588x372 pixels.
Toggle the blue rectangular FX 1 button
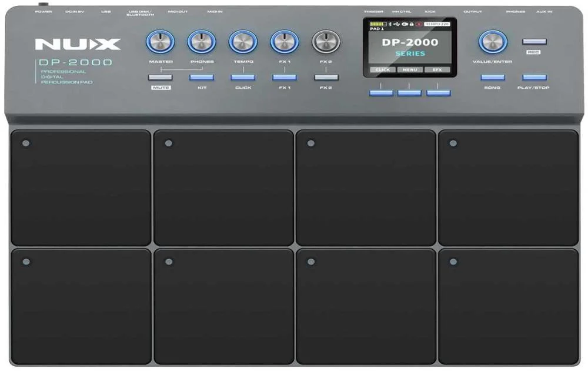tap(285, 78)
